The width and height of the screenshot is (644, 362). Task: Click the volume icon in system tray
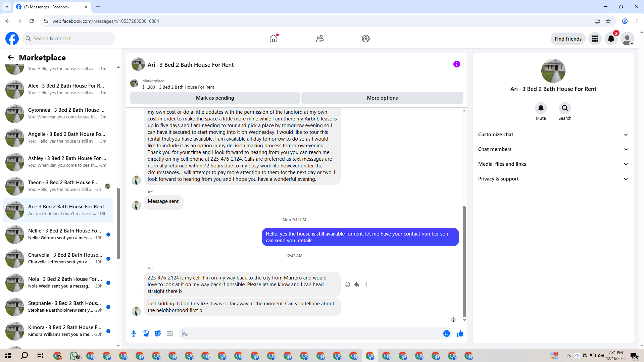click(x=601, y=356)
